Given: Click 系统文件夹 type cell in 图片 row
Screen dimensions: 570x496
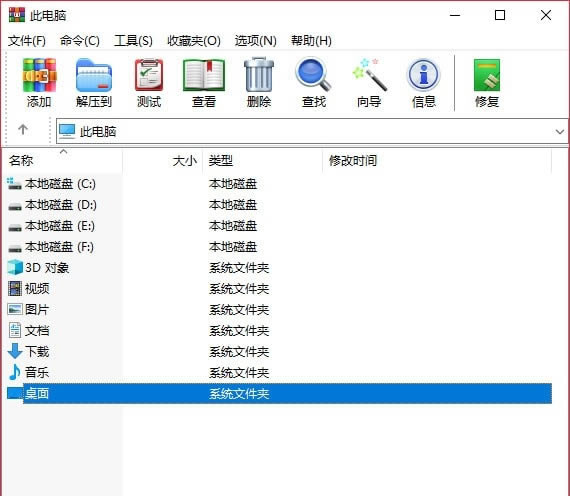Looking at the screenshot, I should pos(239,310).
